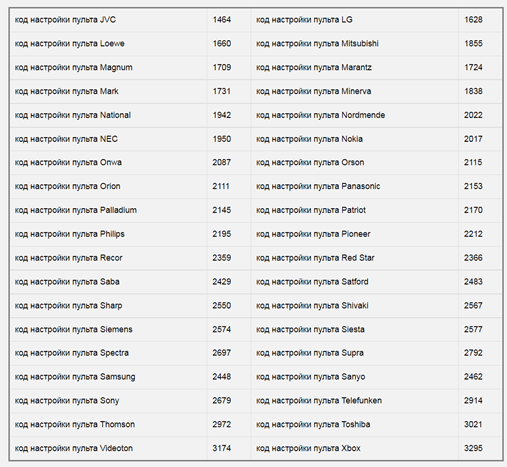The width and height of the screenshot is (507, 467).
Task: Select the Toshiba remote code entry
Action: click(313, 424)
